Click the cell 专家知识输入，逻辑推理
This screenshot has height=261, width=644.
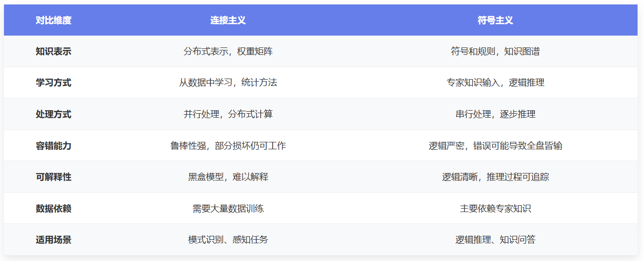495,83
